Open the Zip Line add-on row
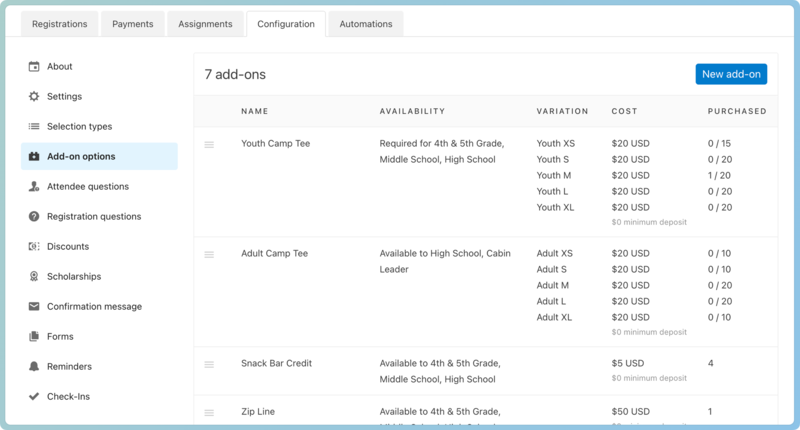Screen dimensions: 800x430 pos(258,411)
